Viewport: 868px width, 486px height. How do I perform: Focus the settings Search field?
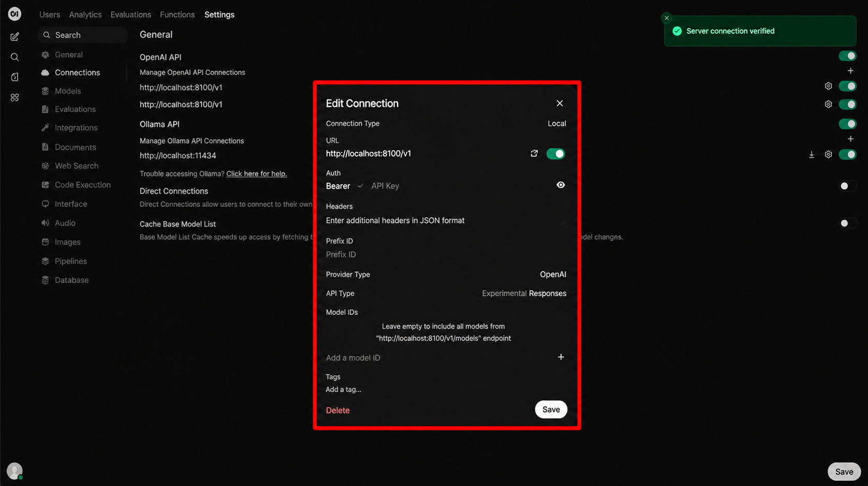pyautogui.click(x=83, y=35)
